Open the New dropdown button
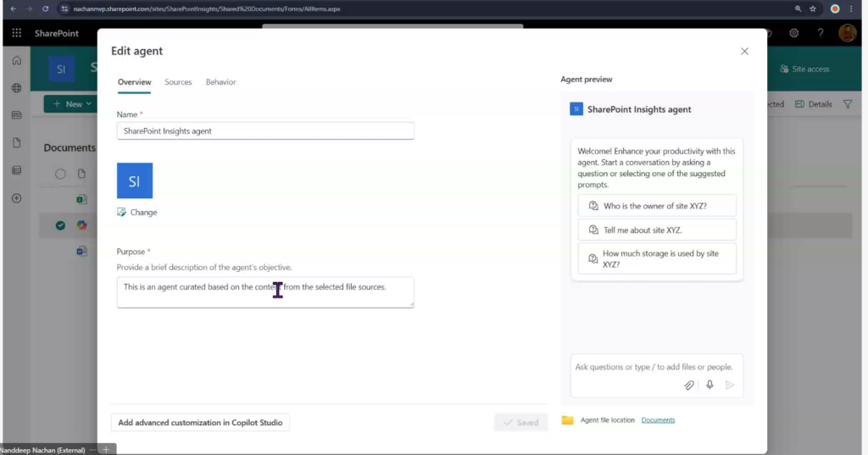868x455 pixels. click(x=70, y=104)
